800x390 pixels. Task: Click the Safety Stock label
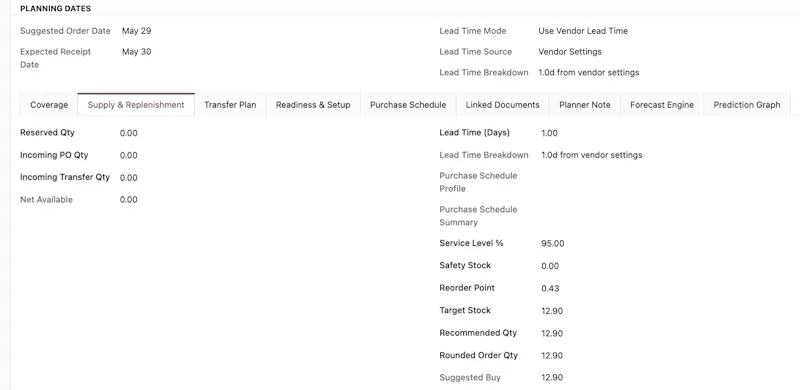[465, 265]
